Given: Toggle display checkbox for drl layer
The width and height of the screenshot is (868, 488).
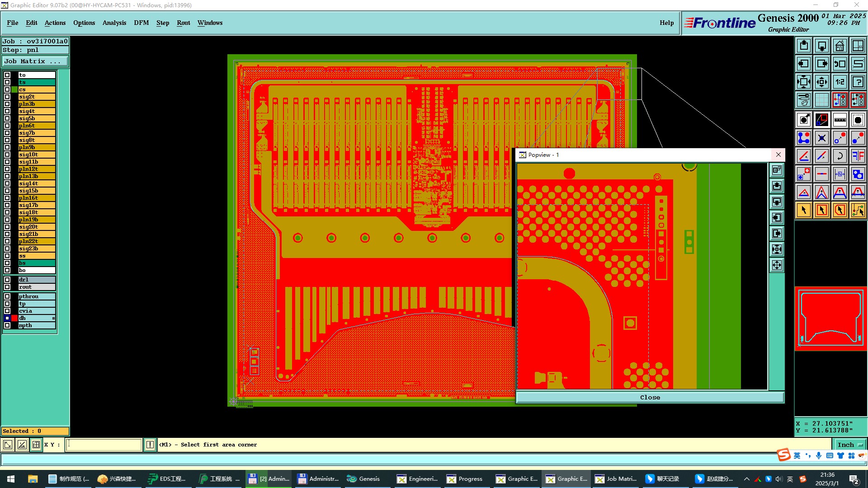Looking at the screenshot, I should click(7, 280).
